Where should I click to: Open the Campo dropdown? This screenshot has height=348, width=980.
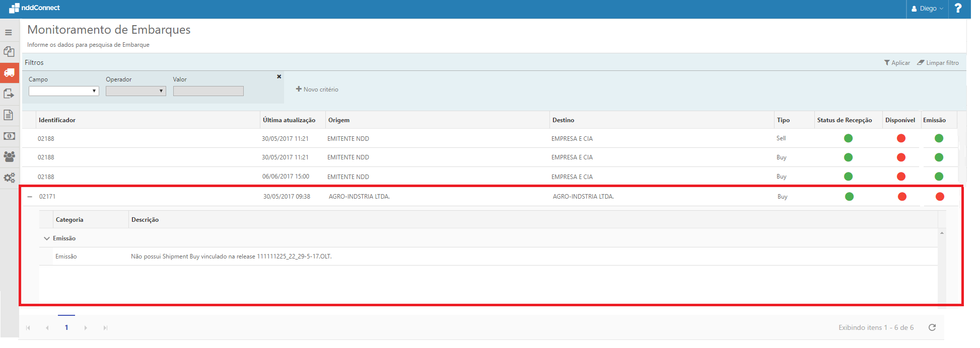[x=63, y=91]
